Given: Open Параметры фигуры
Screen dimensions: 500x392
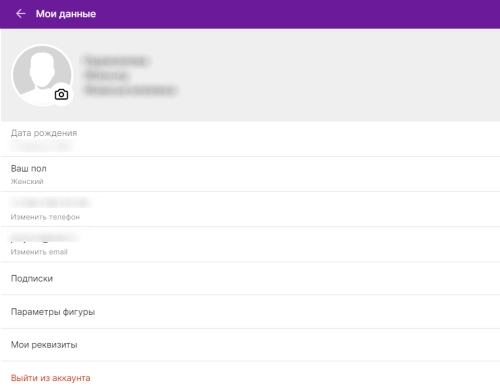Looking at the screenshot, I should (250, 312).
